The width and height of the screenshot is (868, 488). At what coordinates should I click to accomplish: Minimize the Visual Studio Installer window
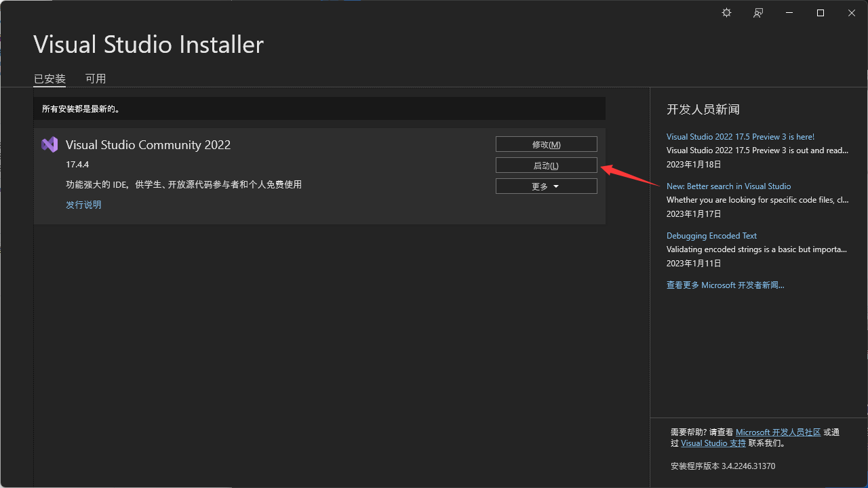[x=789, y=13]
